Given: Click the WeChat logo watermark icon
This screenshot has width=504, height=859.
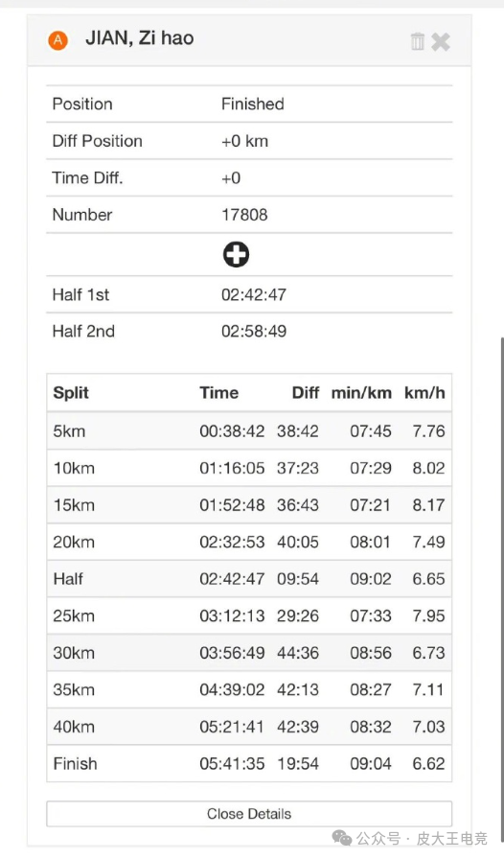Looking at the screenshot, I should [342, 838].
